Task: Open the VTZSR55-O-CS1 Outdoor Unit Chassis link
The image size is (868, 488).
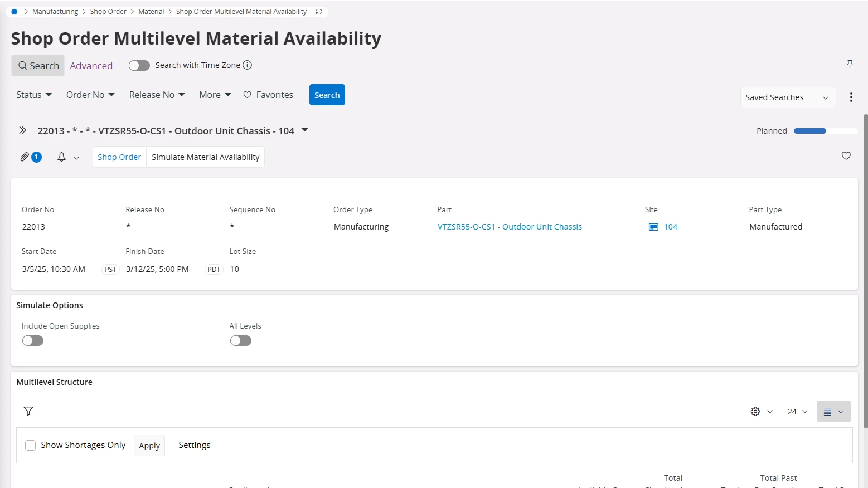Action: 510,227
